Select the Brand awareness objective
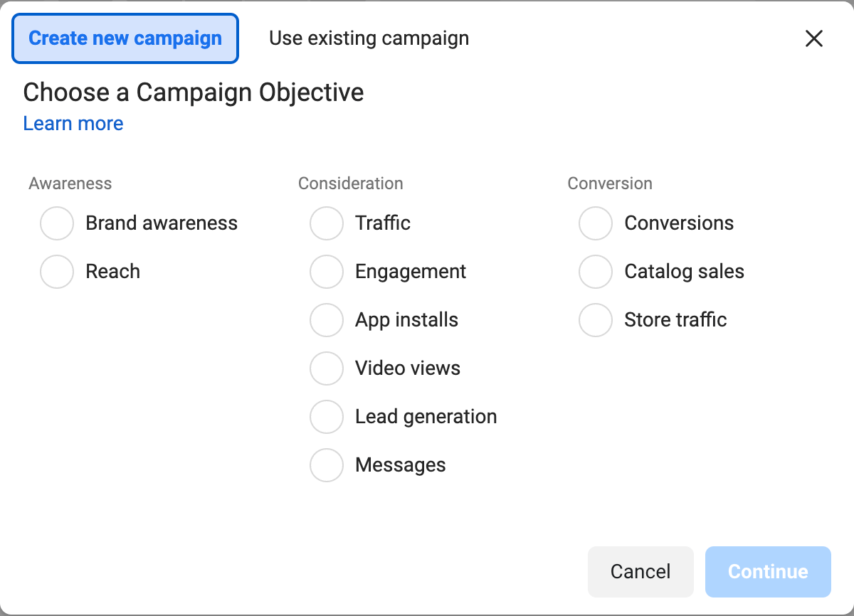The width and height of the screenshot is (854, 616). tap(57, 223)
